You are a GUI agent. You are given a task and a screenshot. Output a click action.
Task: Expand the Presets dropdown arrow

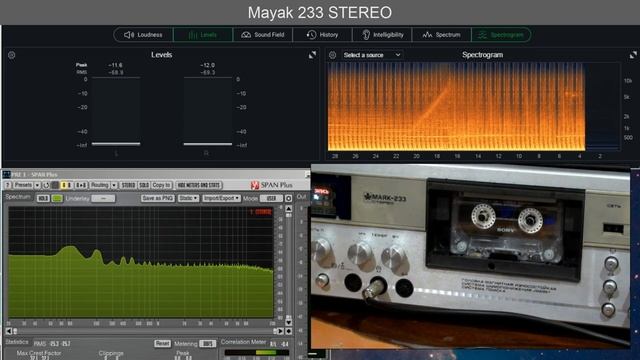(x=37, y=185)
